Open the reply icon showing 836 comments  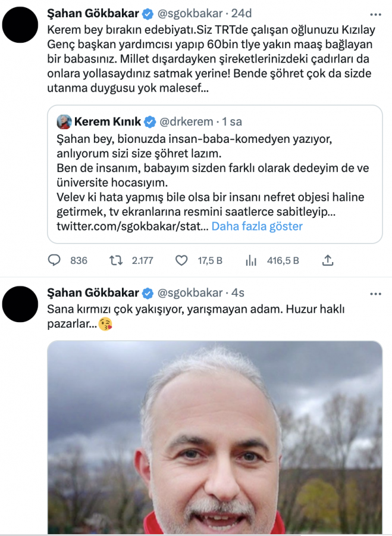54,260
